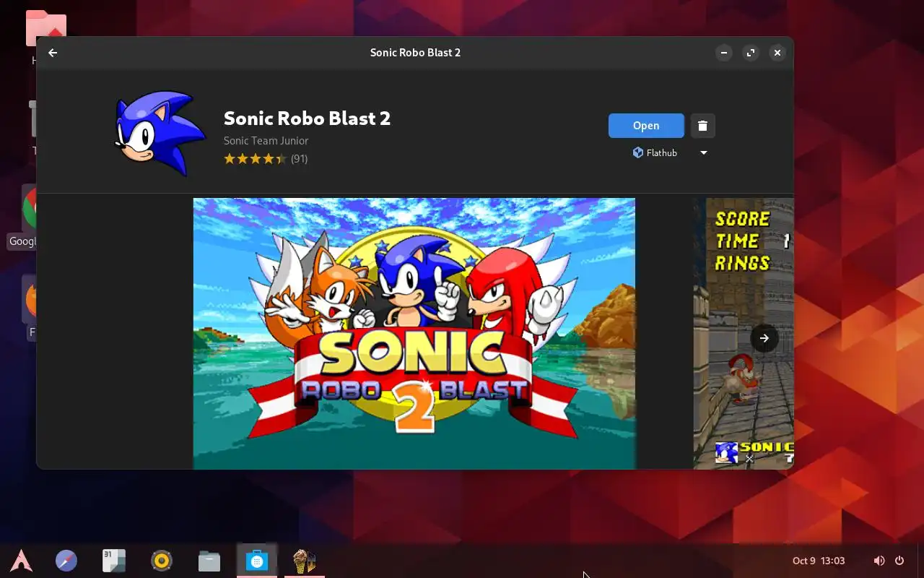Select the Sonic title screen screenshot
This screenshot has height=578, width=924.
414,333
